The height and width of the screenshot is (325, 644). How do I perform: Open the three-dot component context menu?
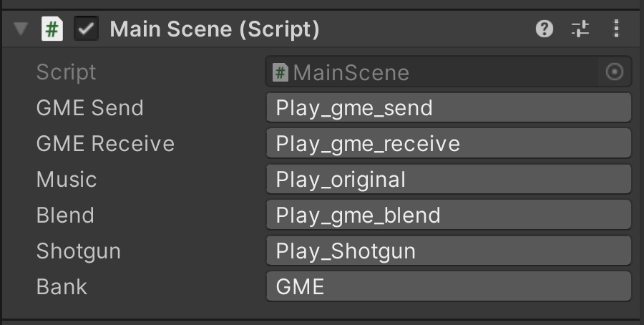(616, 29)
